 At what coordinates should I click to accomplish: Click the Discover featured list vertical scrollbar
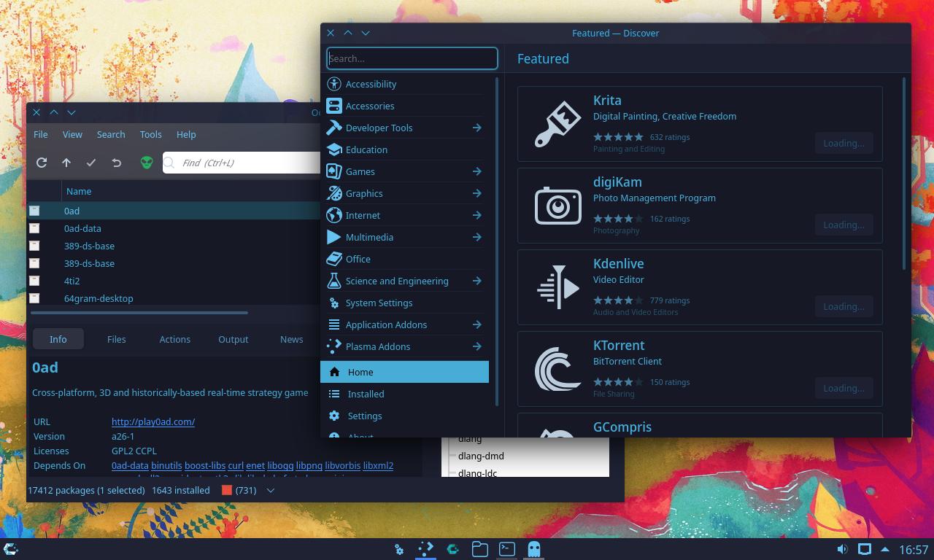click(x=904, y=173)
